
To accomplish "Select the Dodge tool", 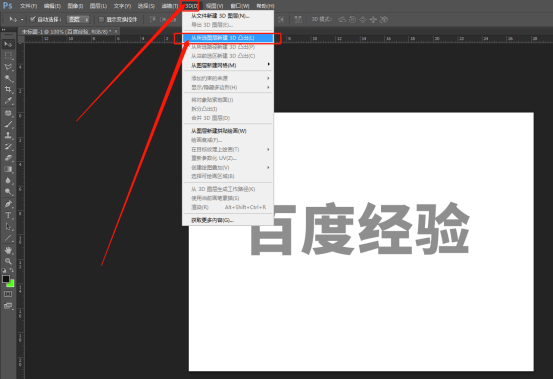I will pos(8,192).
